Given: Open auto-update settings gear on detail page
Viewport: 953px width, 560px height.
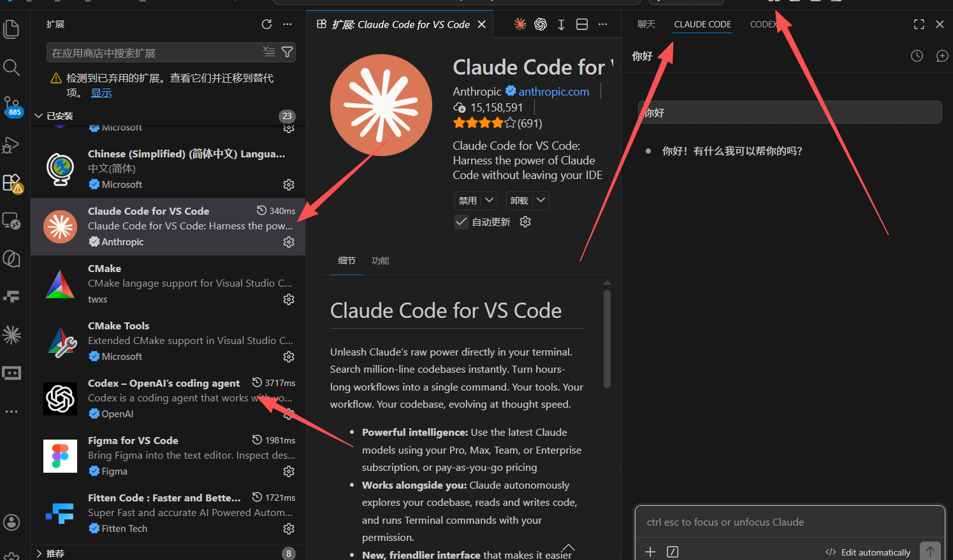Looking at the screenshot, I should [x=525, y=222].
